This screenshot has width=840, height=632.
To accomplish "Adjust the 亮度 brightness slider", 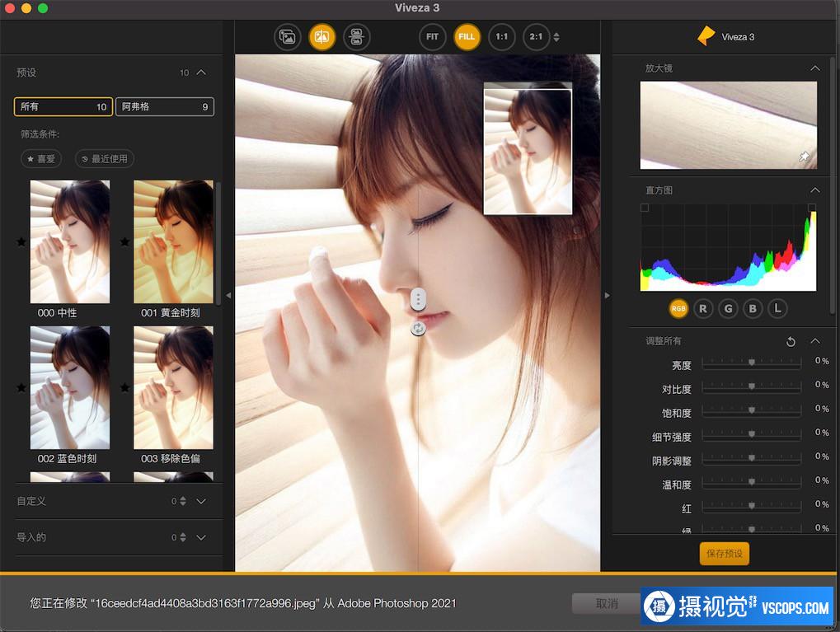I will tap(752, 363).
